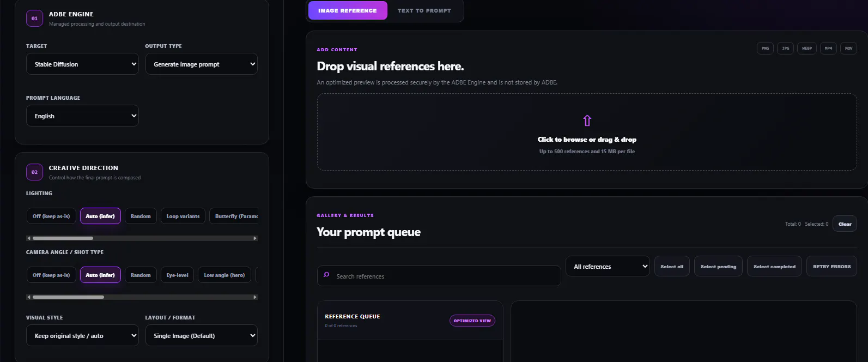The height and width of the screenshot is (362, 868).
Task: Click the Select pending button
Action: 718,266
